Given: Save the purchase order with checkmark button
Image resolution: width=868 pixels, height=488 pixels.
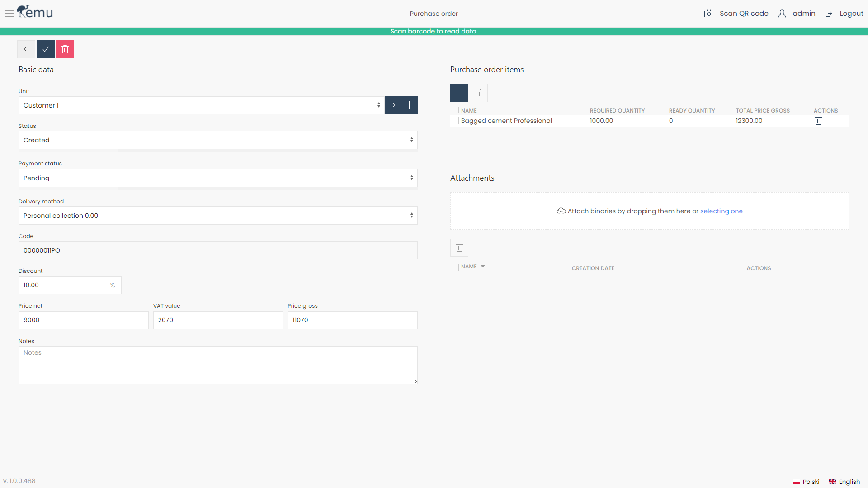Looking at the screenshot, I should pos(45,49).
